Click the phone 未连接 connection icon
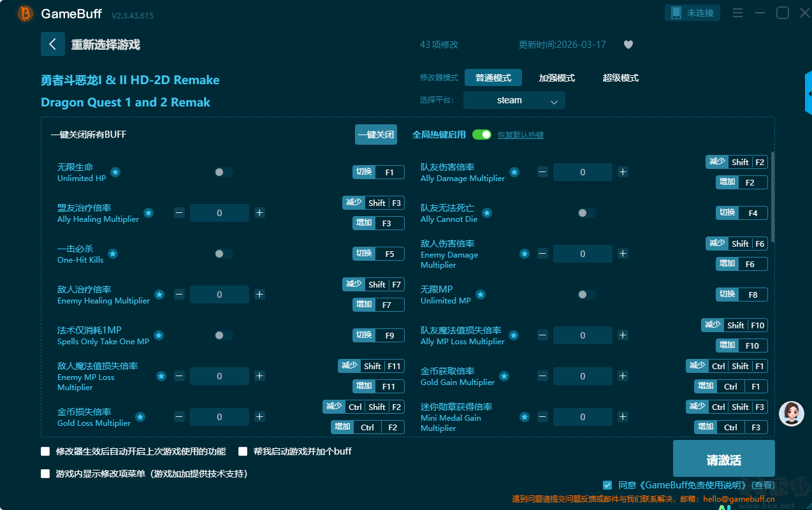812x510 pixels. click(693, 13)
